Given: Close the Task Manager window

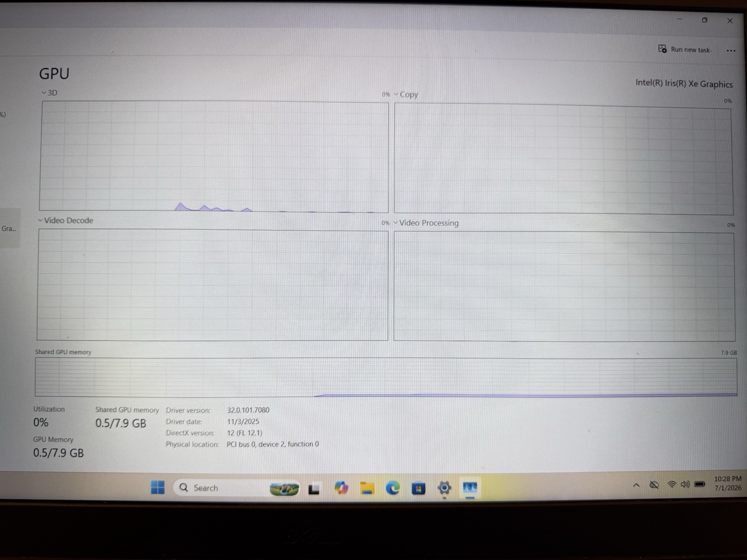Looking at the screenshot, I should 730,21.
